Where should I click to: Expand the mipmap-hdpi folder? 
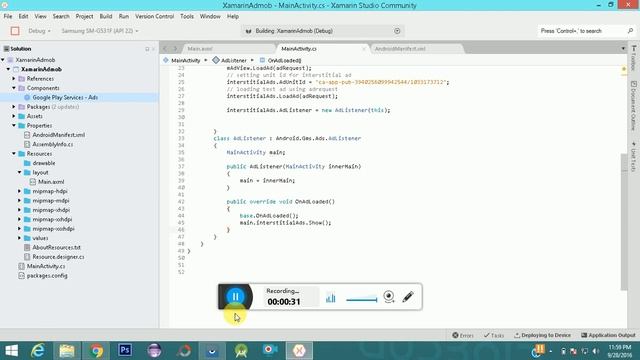pos(20,191)
